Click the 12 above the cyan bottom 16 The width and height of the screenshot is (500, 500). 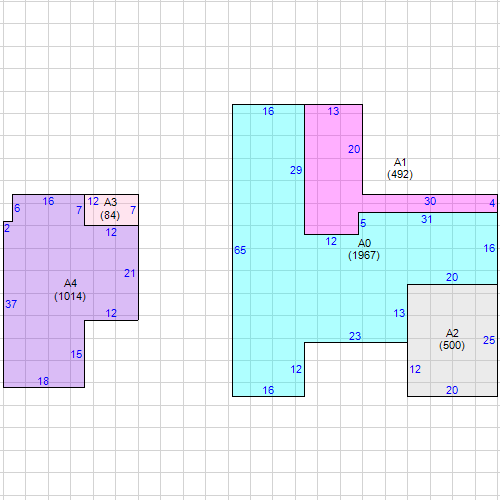[x=296, y=369]
